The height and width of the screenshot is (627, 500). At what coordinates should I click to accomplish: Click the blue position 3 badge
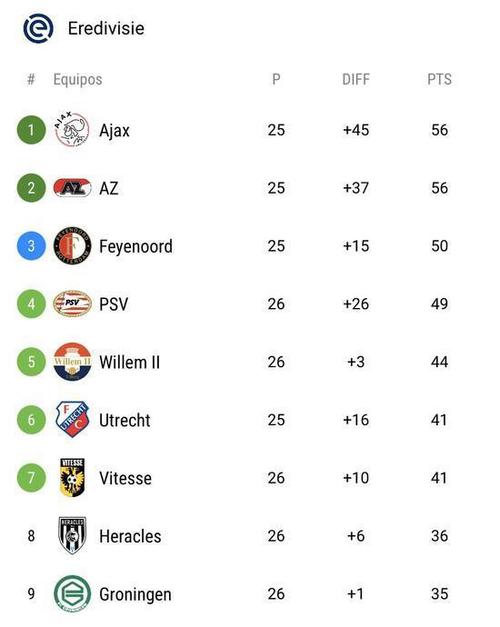click(31, 246)
